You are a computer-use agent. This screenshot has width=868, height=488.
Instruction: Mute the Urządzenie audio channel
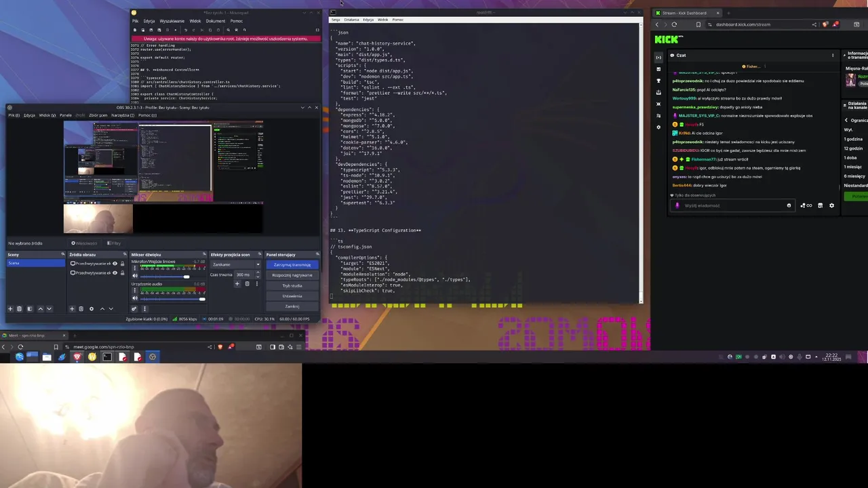tap(135, 298)
